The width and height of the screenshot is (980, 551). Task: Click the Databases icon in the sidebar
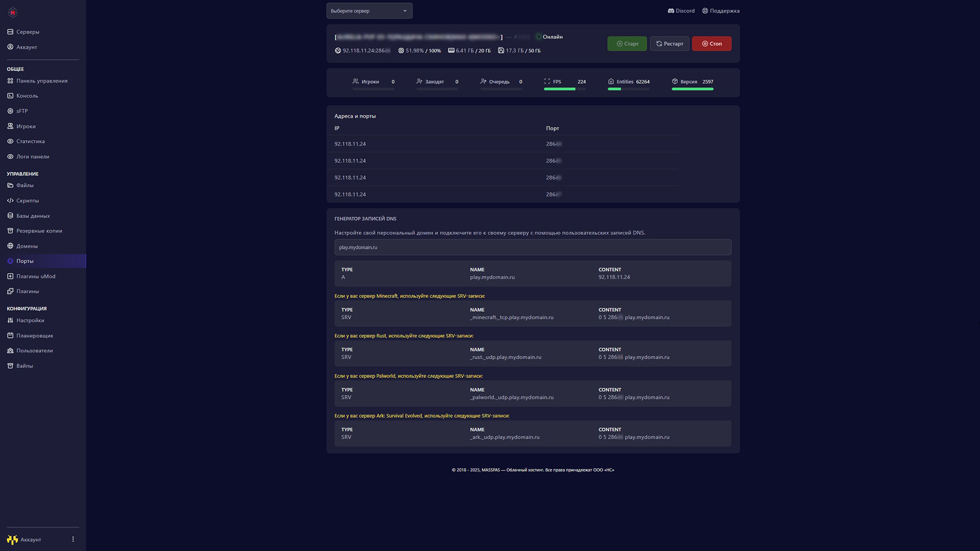(10, 216)
